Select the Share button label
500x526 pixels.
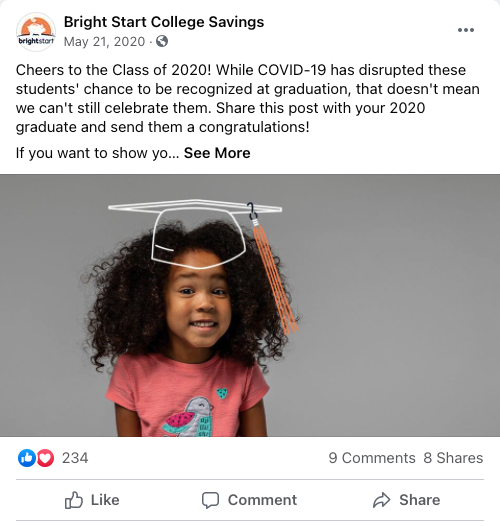[419, 500]
